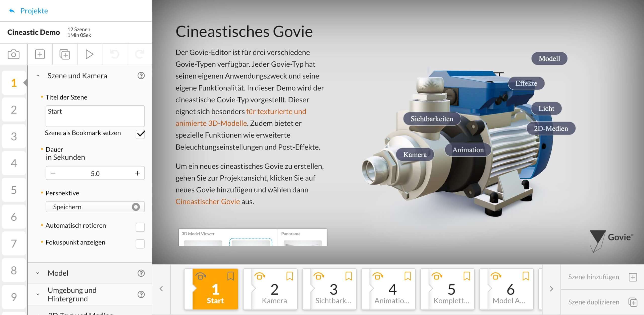Open scene 4 Animatio... in timeline
Screen dimensions: 644x315
388,289
